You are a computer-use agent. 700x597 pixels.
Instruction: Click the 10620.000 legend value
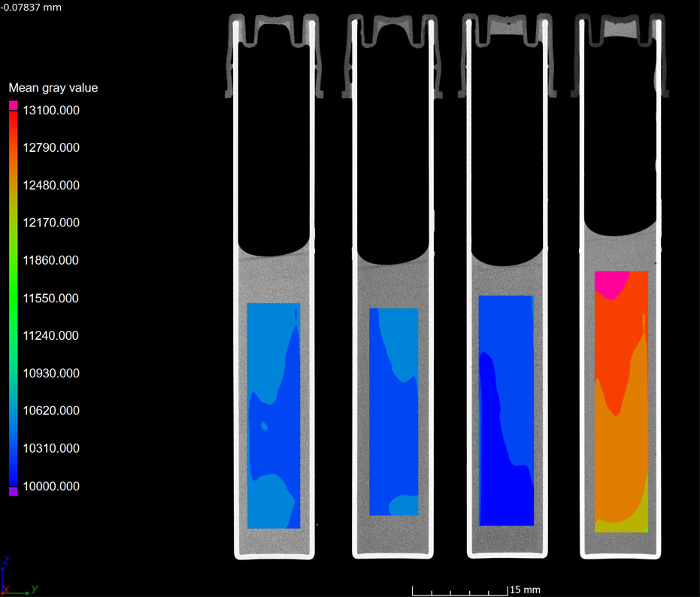(51, 411)
